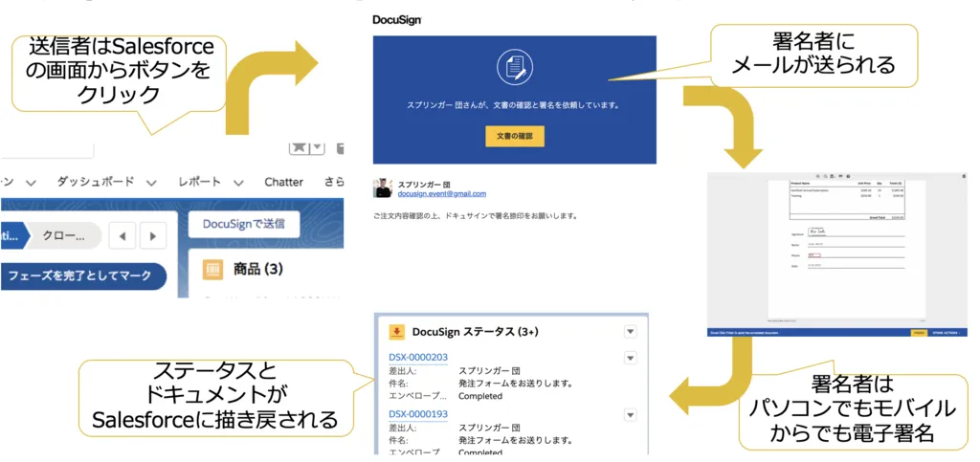Click フェーズを完了としてマーク button
This screenshot has height=462, width=980.
pos(83,275)
